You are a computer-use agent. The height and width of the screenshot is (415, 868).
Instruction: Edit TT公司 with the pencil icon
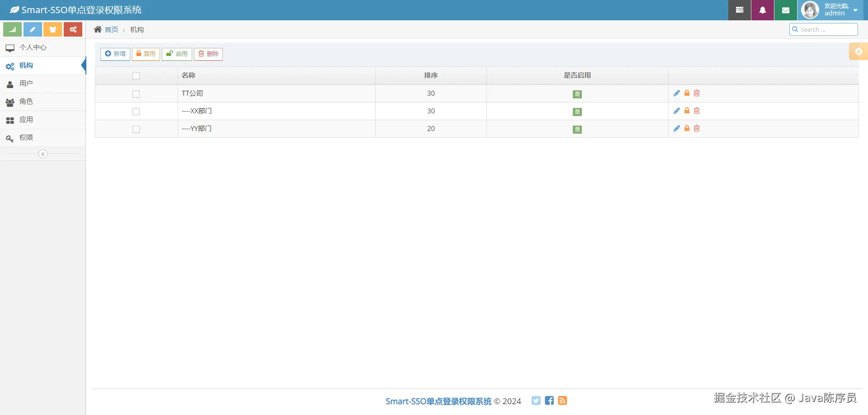tap(677, 93)
